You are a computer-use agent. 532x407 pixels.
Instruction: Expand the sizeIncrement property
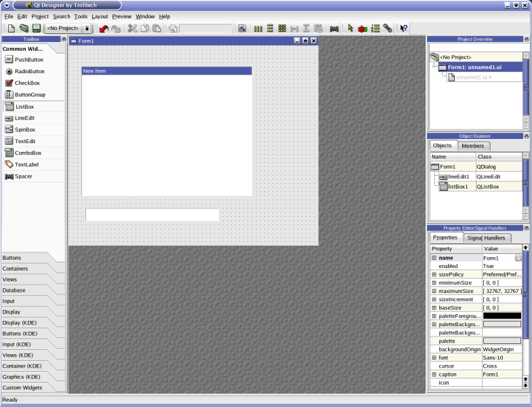pos(434,299)
